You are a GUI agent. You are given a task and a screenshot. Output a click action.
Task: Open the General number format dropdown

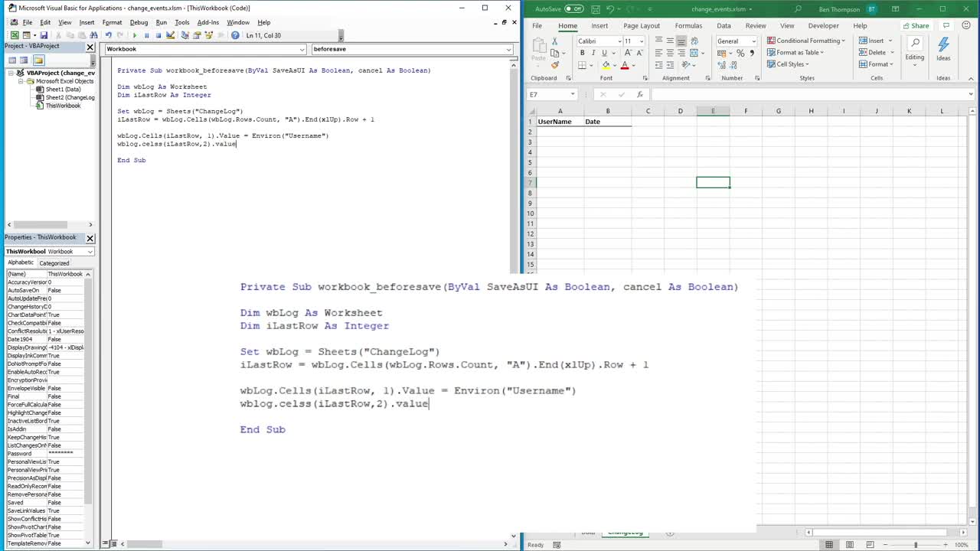[754, 41]
